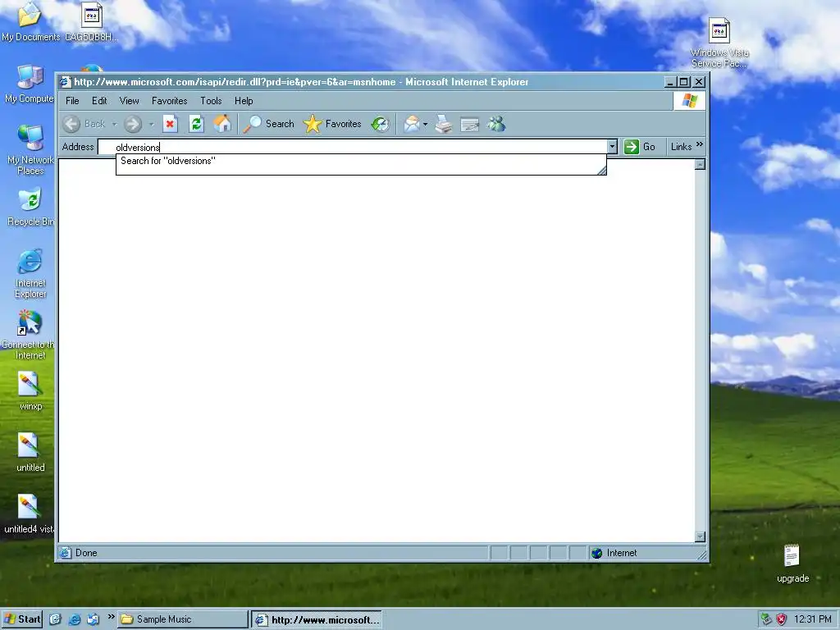Screen dimensions: 840x630
Task: Open the Help menu
Action: [x=244, y=101]
